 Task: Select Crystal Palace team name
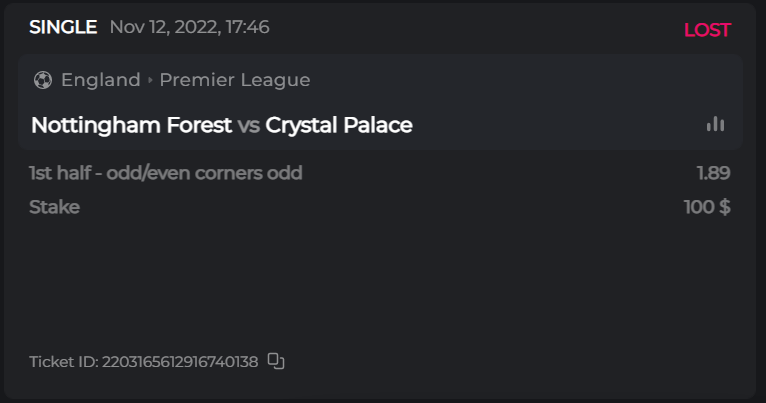339,125
